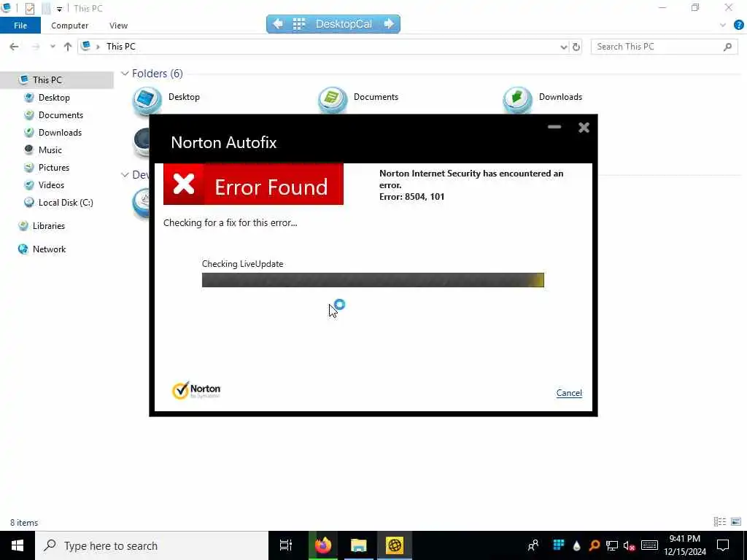Click the New folder quick access icon

[46, 8]
